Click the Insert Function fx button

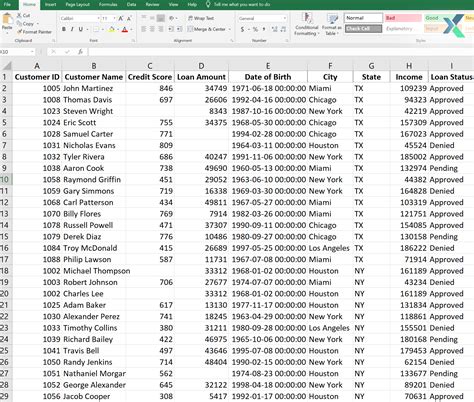point(80,52)
